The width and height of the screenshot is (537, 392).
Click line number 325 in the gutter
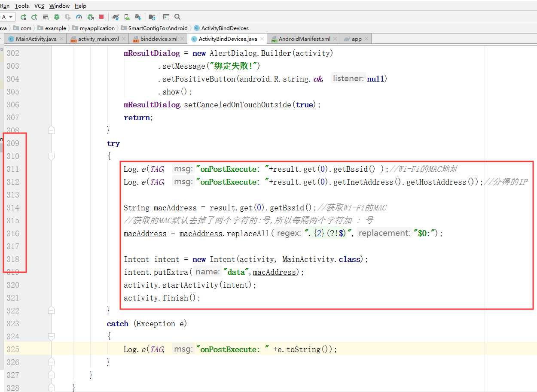13,349
